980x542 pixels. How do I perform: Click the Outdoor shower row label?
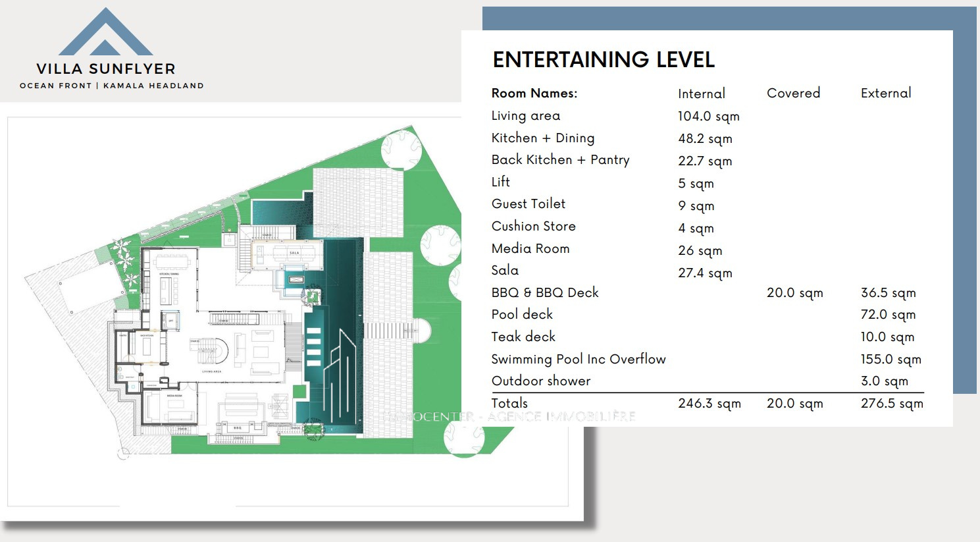pyautogui.click(x=540, y=381)
